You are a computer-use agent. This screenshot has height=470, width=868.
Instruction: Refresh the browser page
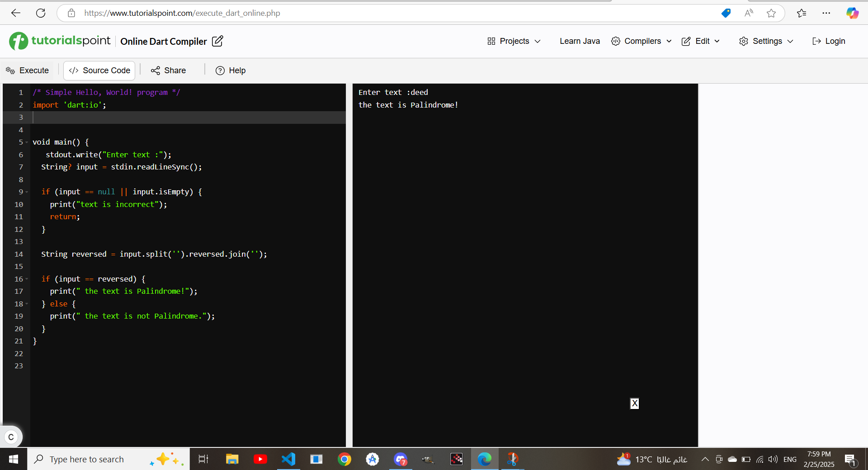41,13
